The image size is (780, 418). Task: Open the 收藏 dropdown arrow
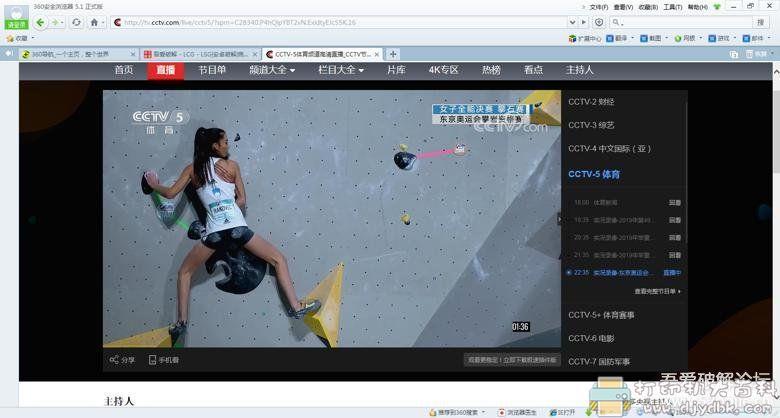(33, 38)
